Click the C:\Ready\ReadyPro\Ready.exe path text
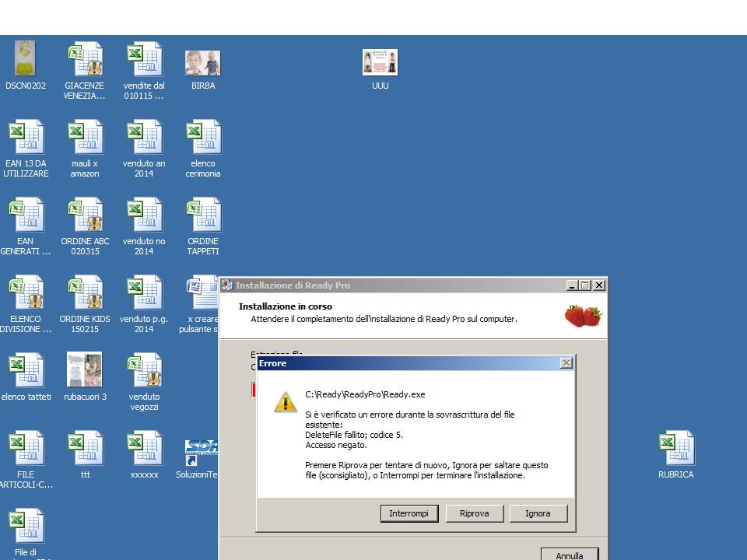The height and width of the screenshot is (560, 747). pyautogui.click(x=365, y=394)
